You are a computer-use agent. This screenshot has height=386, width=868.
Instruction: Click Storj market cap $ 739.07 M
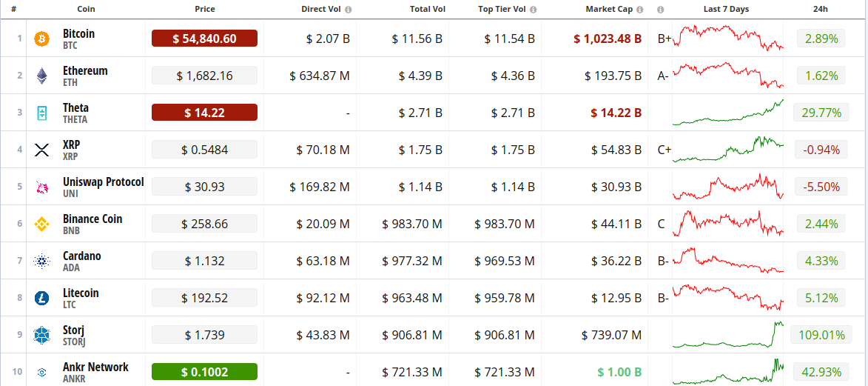(612, 335)
